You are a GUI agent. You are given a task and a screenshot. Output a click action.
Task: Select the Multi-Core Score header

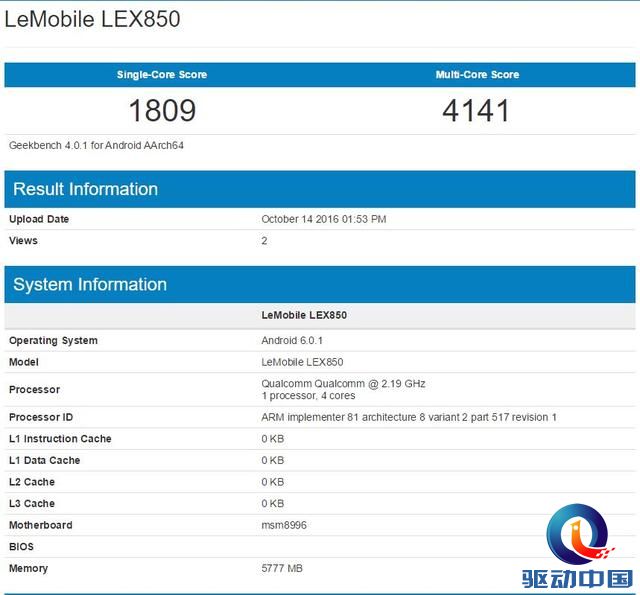pyautogui.click(x=478, y=75)
